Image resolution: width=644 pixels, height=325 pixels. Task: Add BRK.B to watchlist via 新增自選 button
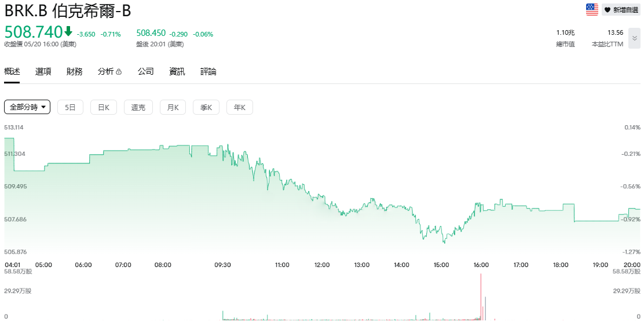(621, 10)
